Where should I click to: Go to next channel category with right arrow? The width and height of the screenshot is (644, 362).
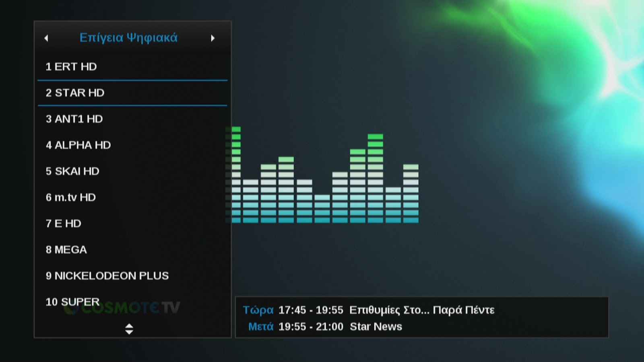(213, 38)
